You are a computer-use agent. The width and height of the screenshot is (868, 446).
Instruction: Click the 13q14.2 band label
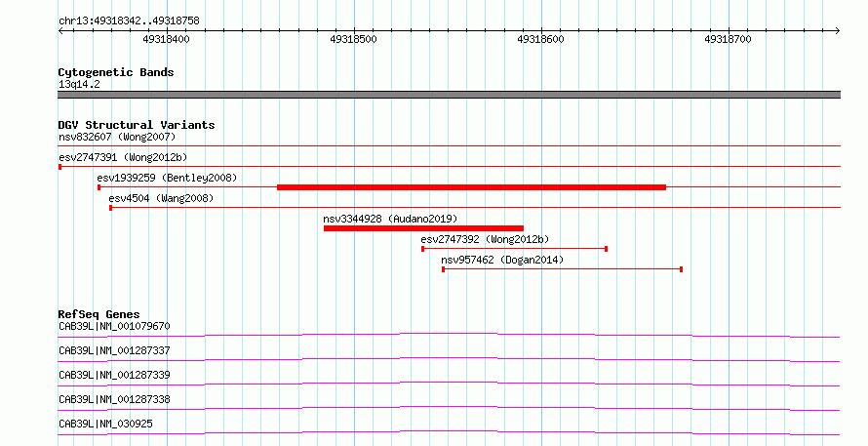pyautogui.click(x=79, y=85)
